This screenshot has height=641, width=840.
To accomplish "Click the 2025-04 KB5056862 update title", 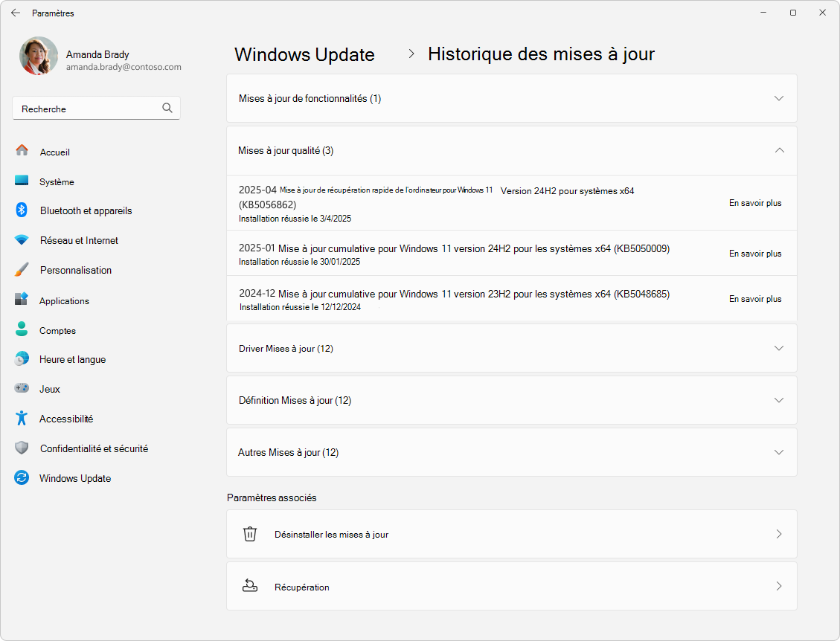I will click(x=436, y=197).
